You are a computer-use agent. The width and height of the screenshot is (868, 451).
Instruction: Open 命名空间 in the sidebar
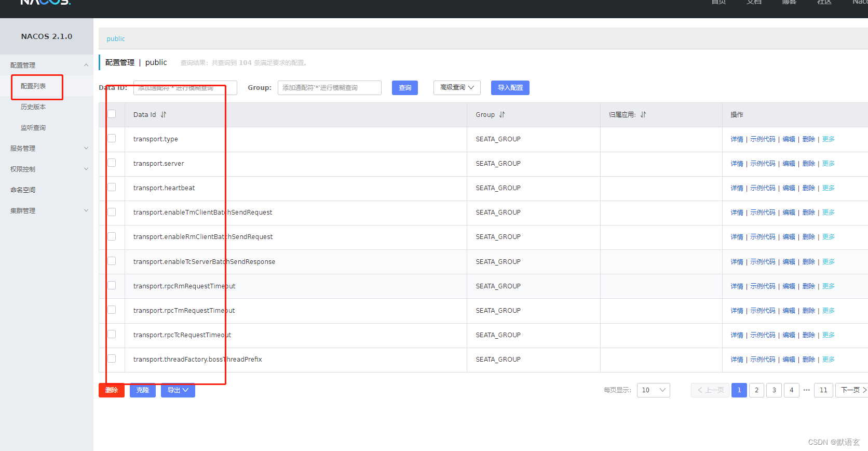click(23, 190)
